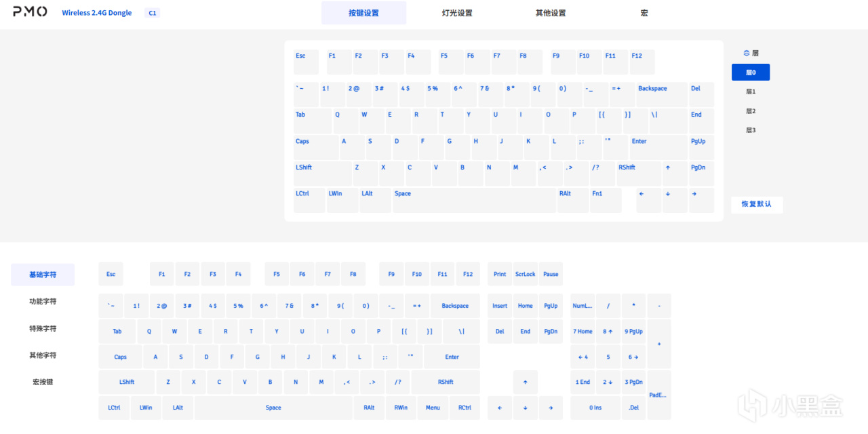Select layer 层2
Viewport: 868px width, 434px height.
click(751, 111)
